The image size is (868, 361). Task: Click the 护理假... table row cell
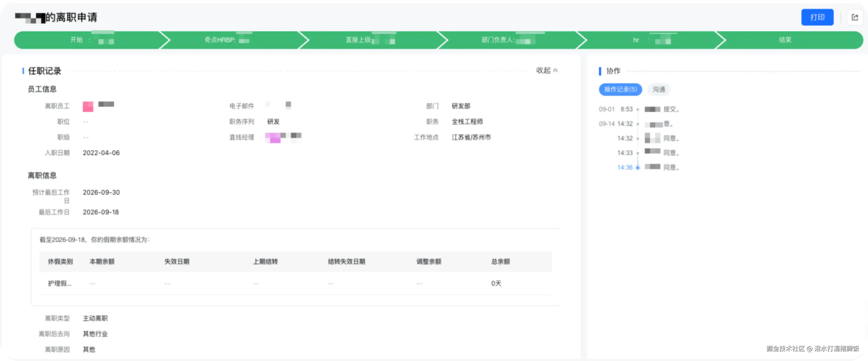(60, 283)
